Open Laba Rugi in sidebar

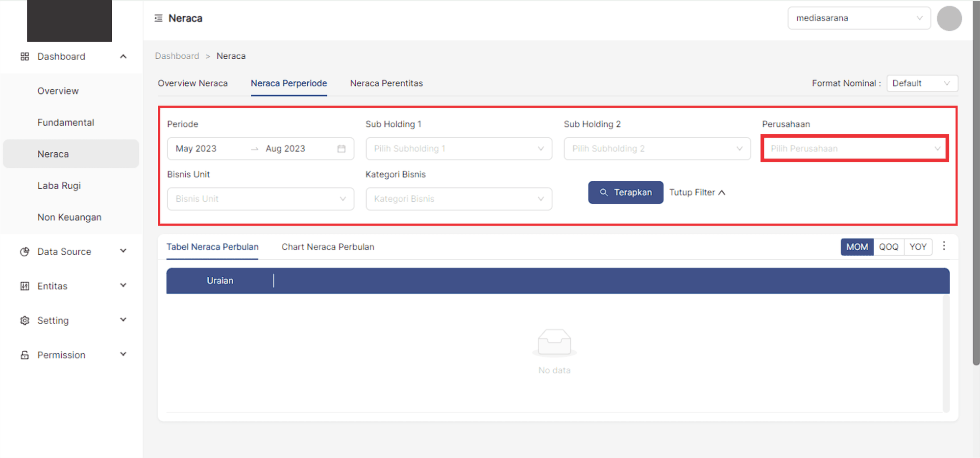click(x=59, y=186)
